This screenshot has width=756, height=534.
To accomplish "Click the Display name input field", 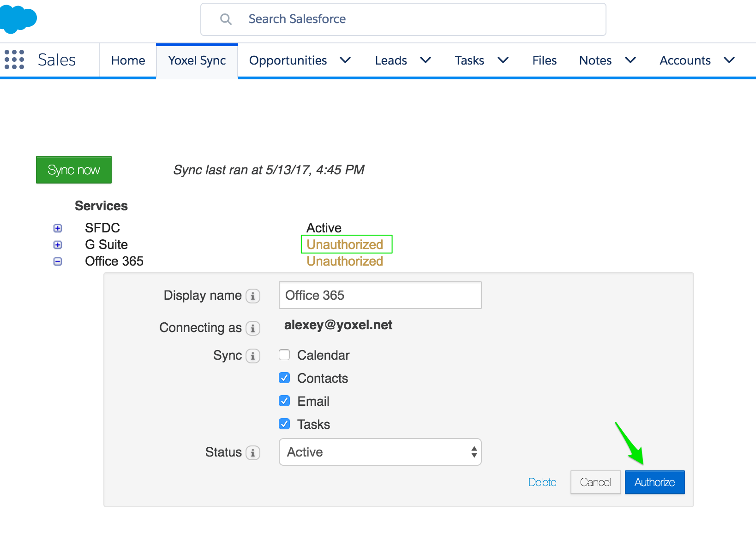I will coord(380,295).
